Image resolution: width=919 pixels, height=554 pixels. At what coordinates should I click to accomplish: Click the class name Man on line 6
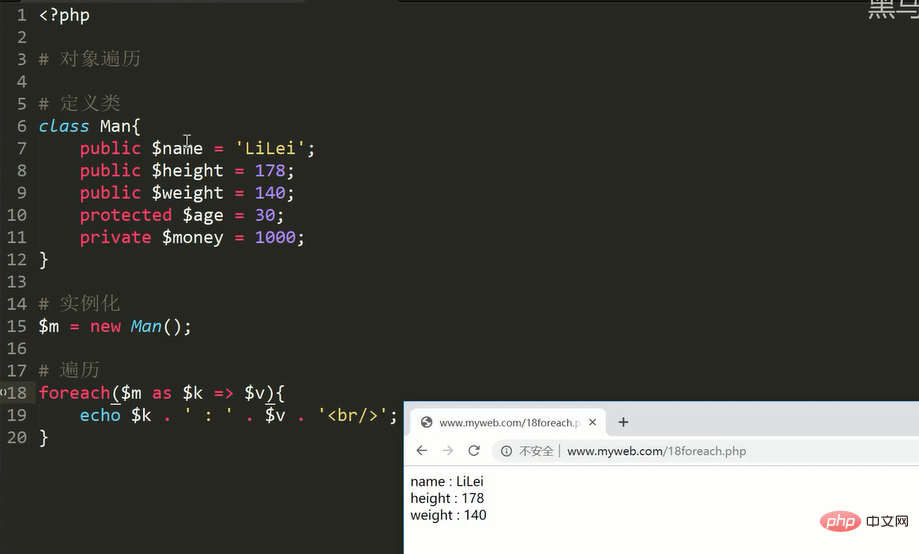coord(115,126)
